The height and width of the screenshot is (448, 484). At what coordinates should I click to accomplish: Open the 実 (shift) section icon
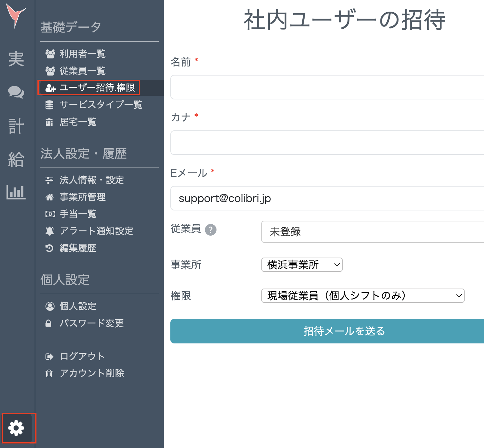(x=15, y=59)
